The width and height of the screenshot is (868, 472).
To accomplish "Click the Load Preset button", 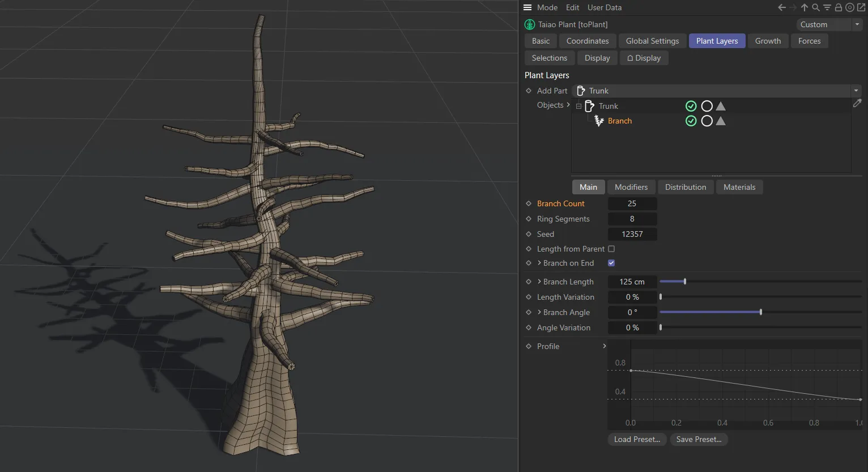I will pos(636,439).
